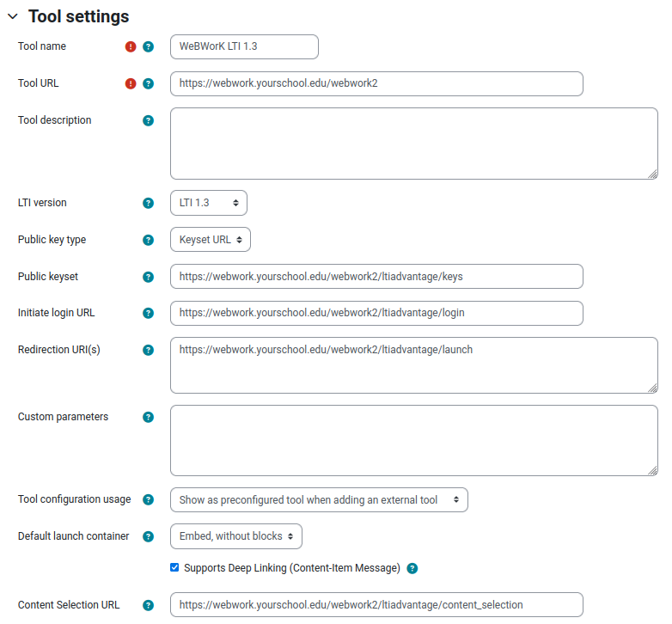Click the Public keyset URL field
This screenshot has height=624, width=672.
pos(376,277)
